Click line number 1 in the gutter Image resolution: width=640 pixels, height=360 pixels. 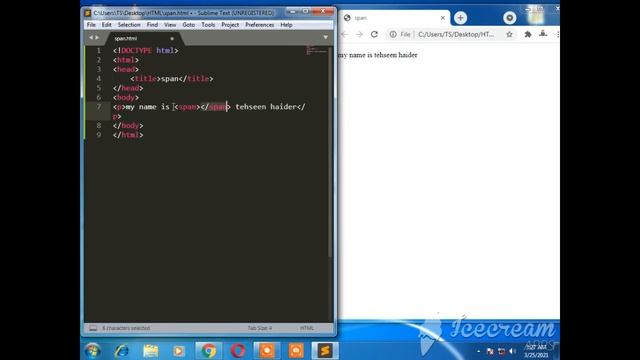click(x=98, y=51)
